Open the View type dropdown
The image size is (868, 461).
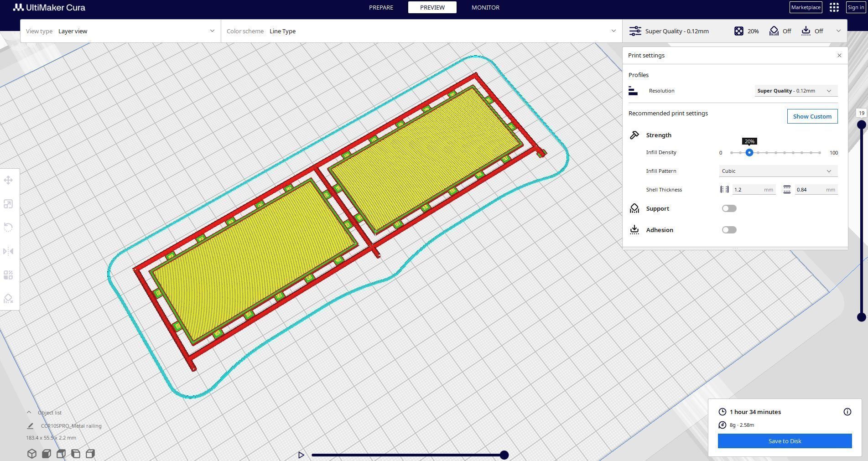coord(120,31)
